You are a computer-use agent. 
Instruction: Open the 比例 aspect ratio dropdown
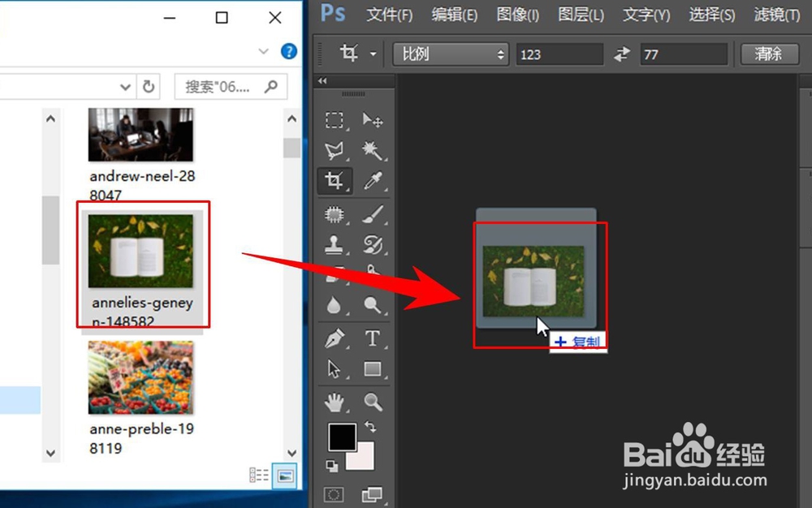coord(451,54)
